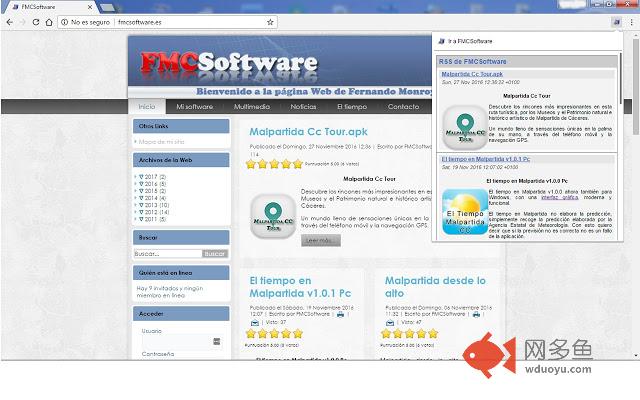Click the Malpartida Cc Tour icon in RSS popup
Screen dimensions: 640x400
pos(465,127)
